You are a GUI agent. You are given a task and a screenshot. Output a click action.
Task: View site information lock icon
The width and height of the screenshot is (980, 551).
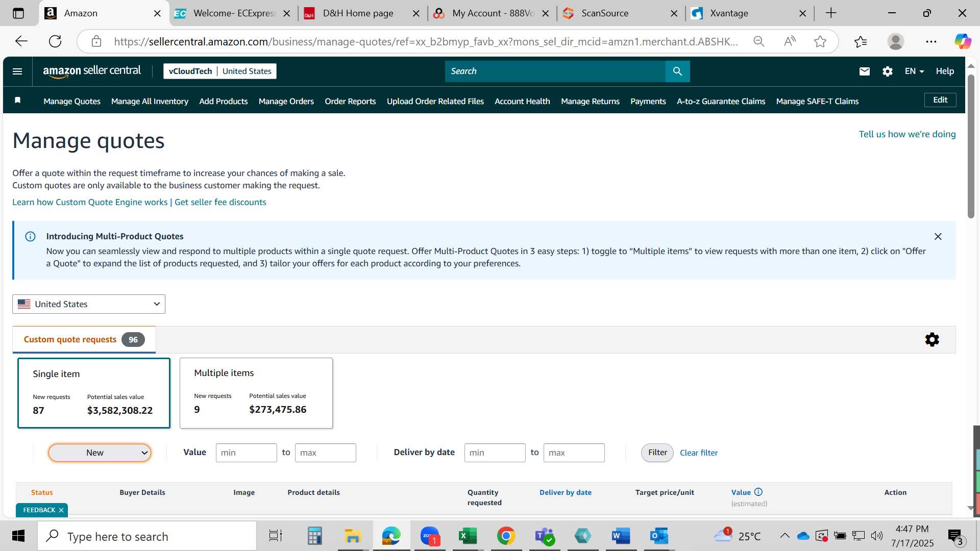(x=96, y=41)
